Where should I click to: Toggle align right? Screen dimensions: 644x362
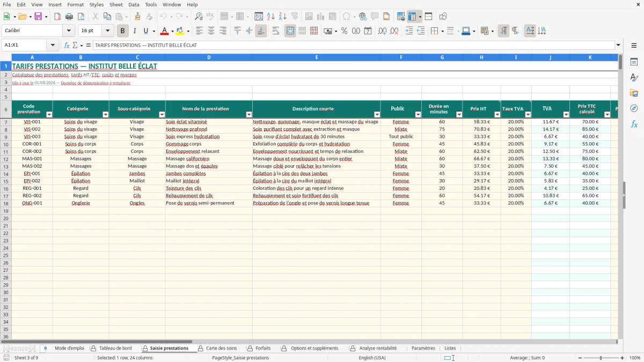click(x=223, y=31)
